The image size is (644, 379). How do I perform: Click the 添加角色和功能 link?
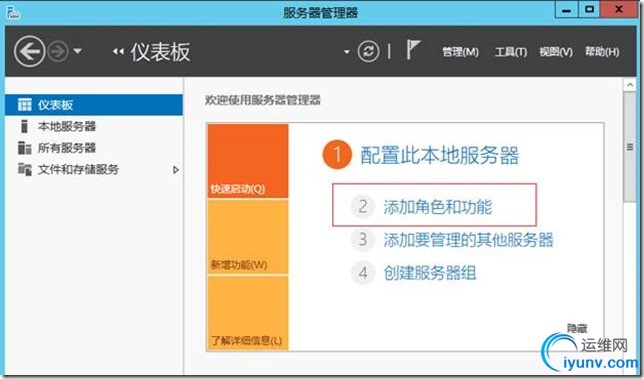[x=437, y=207]
